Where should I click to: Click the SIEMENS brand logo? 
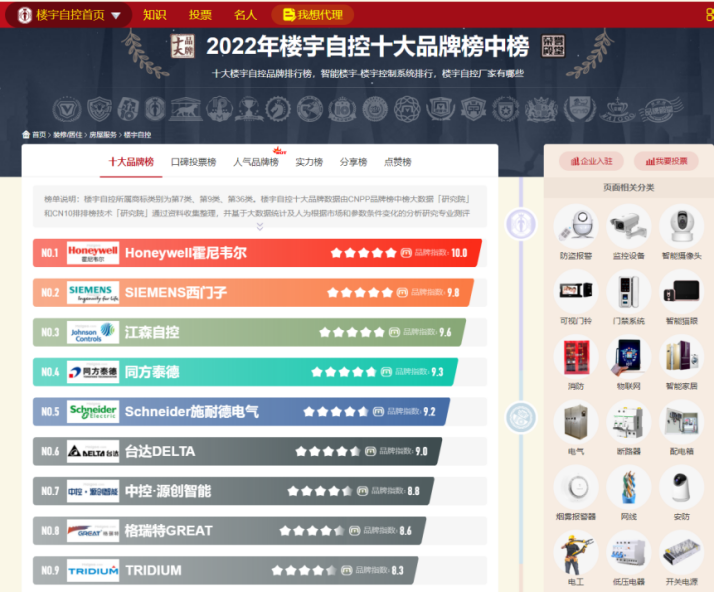pos(93,292)
